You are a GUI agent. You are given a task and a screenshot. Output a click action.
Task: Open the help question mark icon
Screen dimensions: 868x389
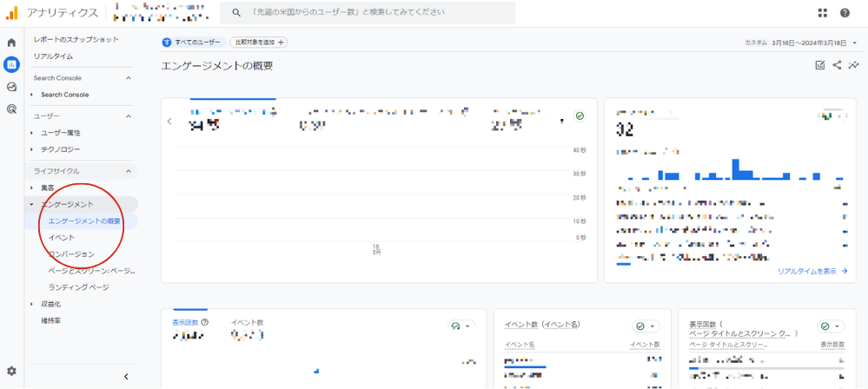click(x=845, y=13)
